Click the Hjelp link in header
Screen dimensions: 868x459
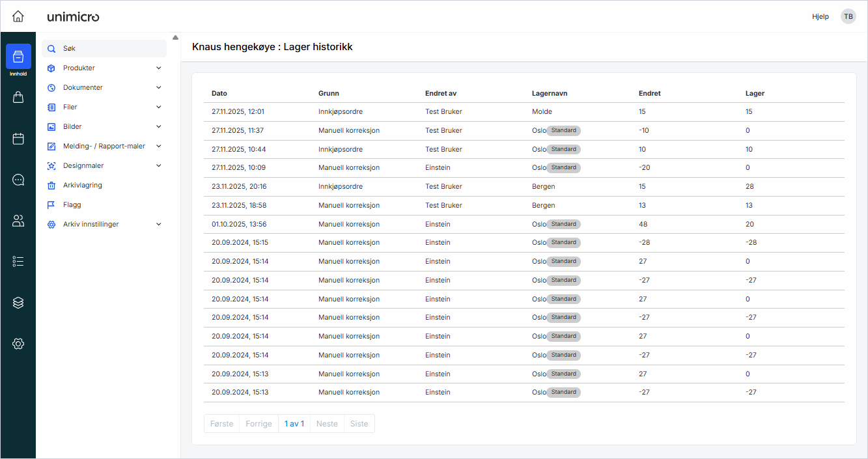point(820,16)
